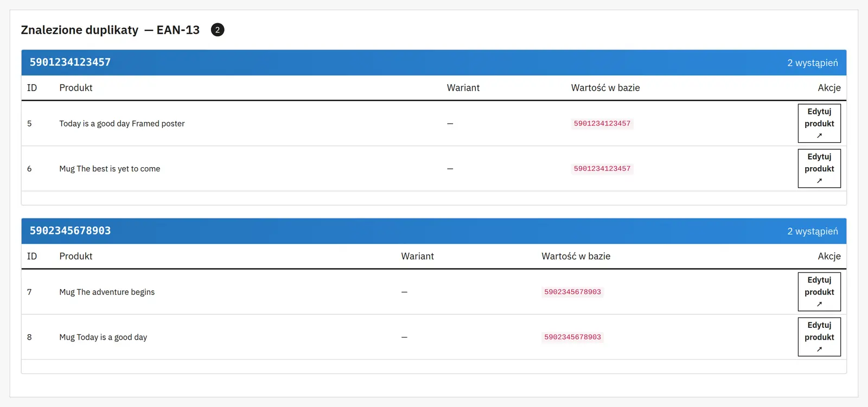Select EAN header 5901234123457
Image resolution: width=868 pixels, height=407 pixels.
(70, 62)
